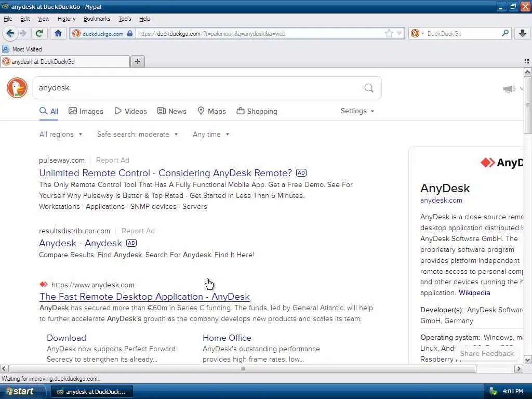Select the 'anydesk at DuckDuckGo' browser tab

(65, 61)
